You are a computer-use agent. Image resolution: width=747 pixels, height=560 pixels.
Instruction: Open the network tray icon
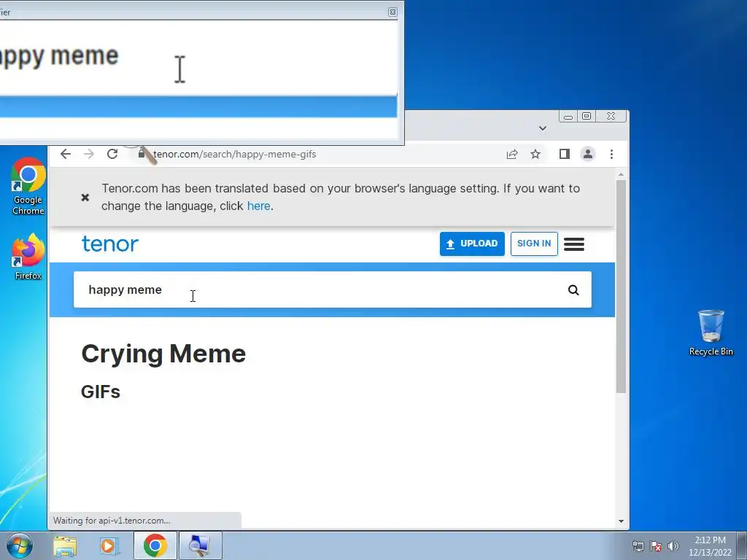[638, 547]
